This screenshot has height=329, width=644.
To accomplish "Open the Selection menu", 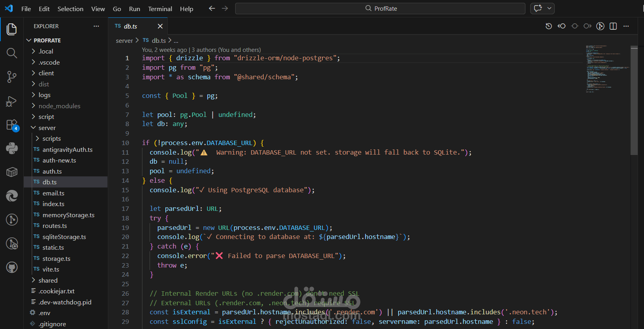I will 70,9.
